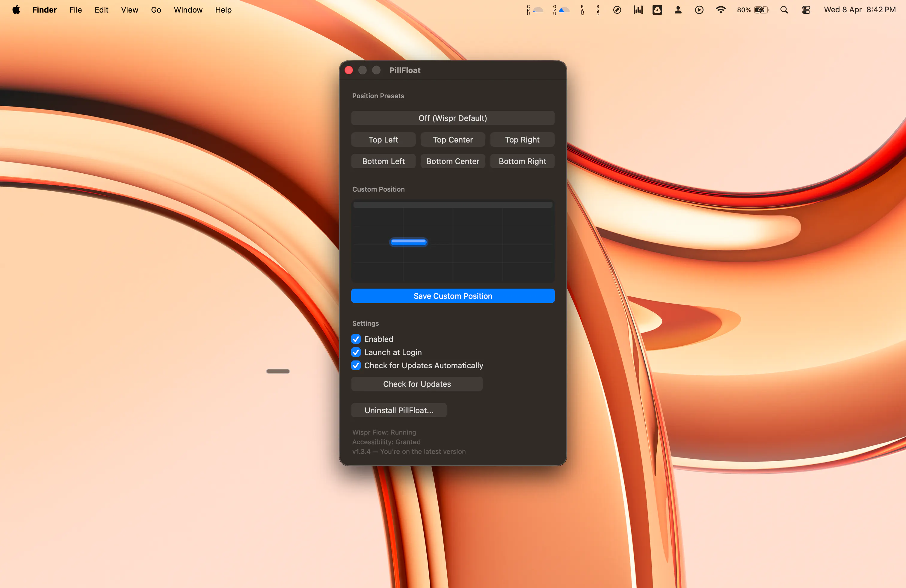The width and height of the screenshot is (906, 588).
Task: Click the GPU usage menu bar icon
Action: pos(561,10)
